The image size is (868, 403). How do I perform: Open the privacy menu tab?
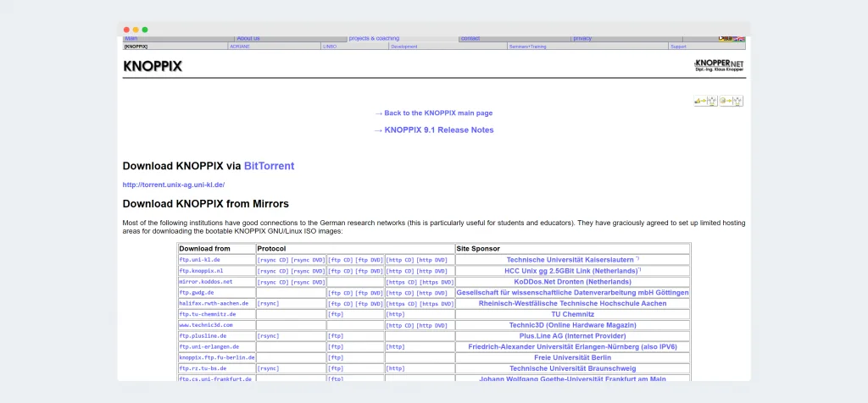(x=582, y=39)
